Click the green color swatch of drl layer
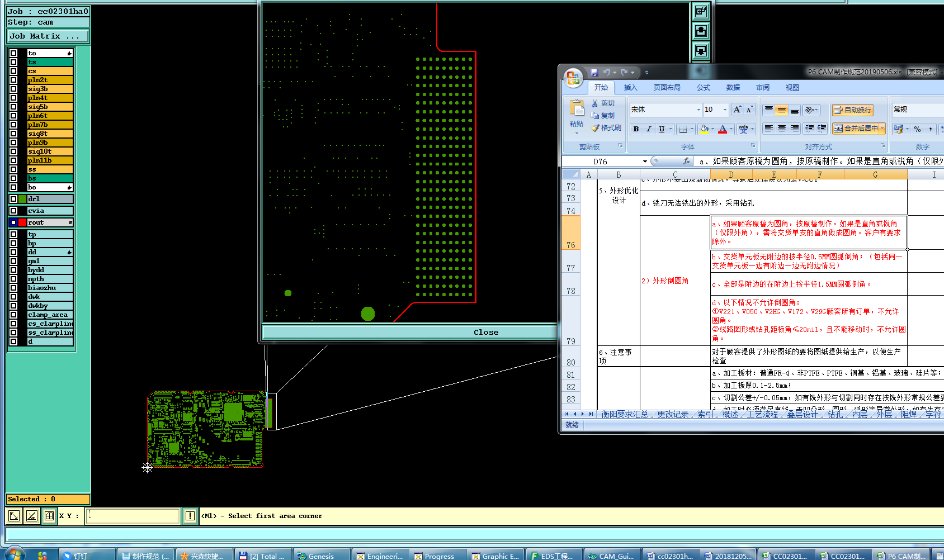944x560 pixels. [x=22, y=199]
